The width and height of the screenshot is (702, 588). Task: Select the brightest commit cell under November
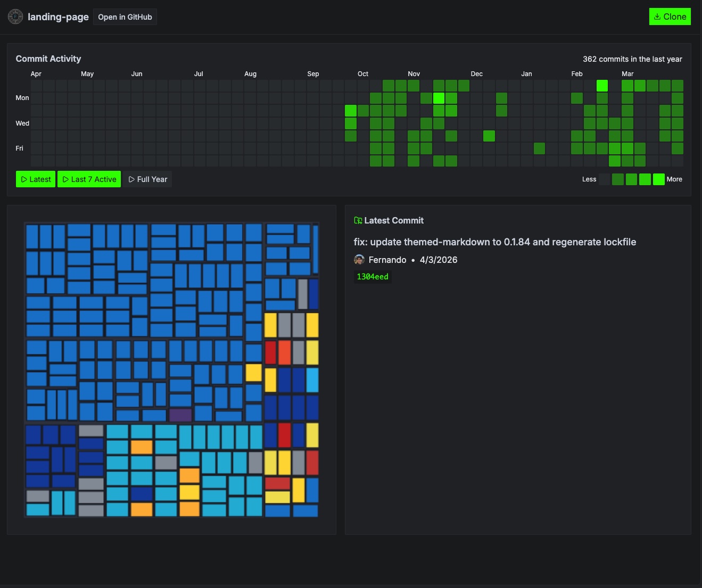438,98
